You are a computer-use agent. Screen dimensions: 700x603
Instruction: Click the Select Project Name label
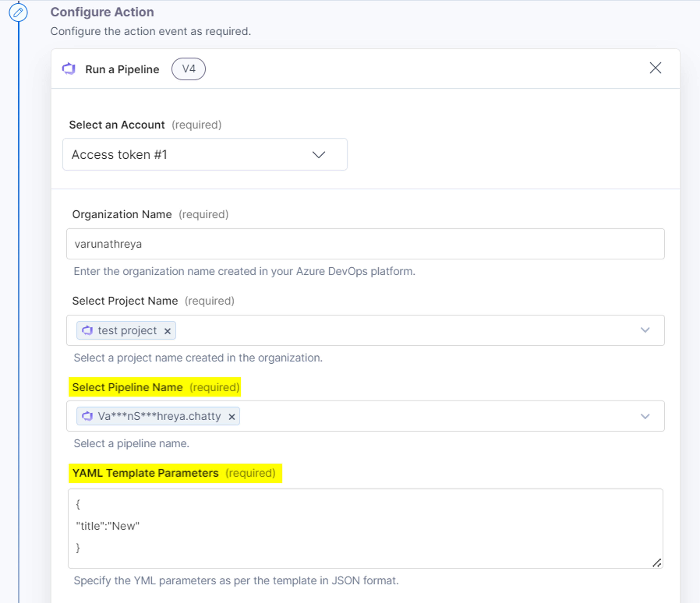(125, 301)
